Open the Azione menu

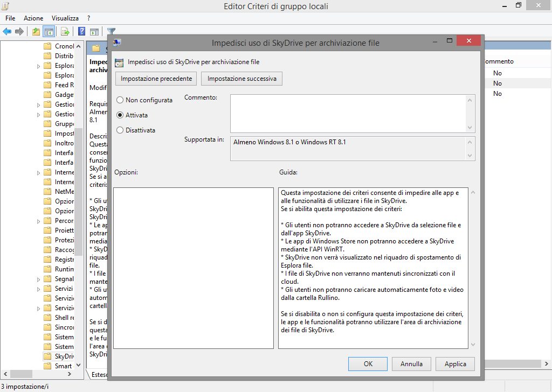(33, 18)
